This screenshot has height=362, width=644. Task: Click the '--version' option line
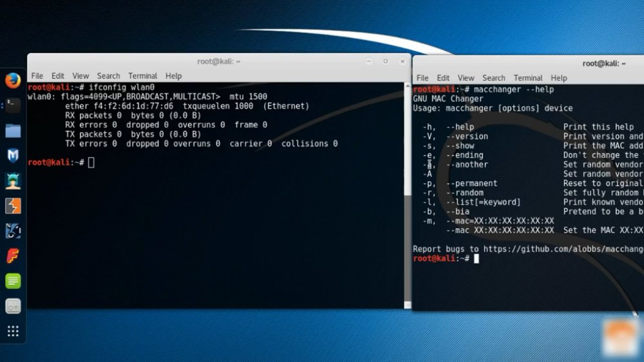[533, 137]
